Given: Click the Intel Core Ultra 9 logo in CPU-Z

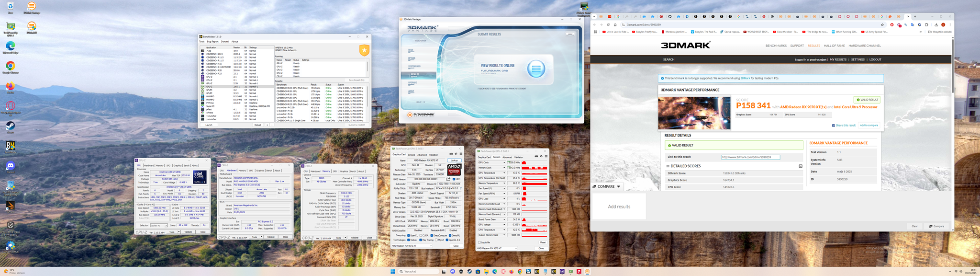Looking at the screenshot, I should click(x=200, y=177).
